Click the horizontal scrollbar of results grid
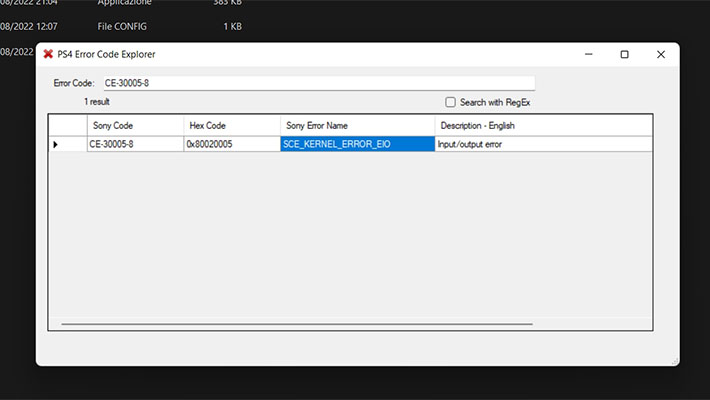The image size is (710, 400). click(297, 324)
